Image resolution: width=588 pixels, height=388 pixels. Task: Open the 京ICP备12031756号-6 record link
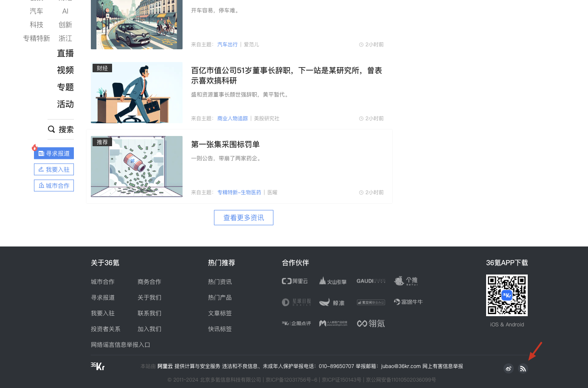tap(292, 380)
